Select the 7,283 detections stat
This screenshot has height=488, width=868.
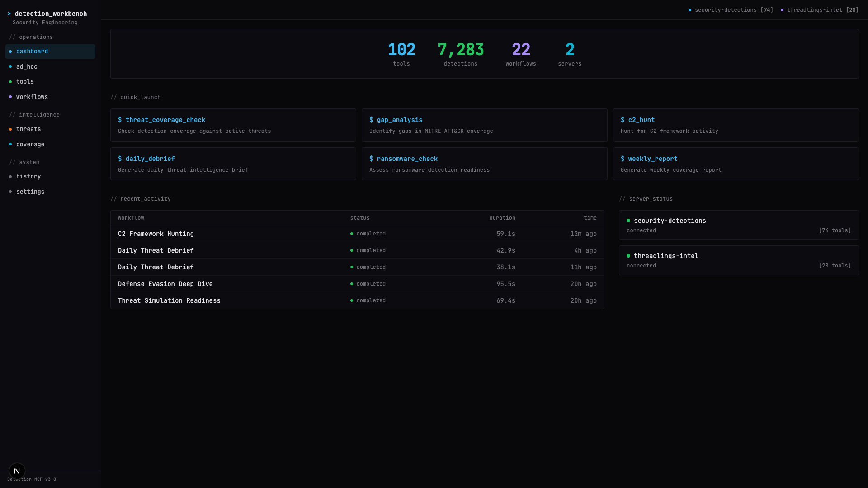tap(461, 54)
